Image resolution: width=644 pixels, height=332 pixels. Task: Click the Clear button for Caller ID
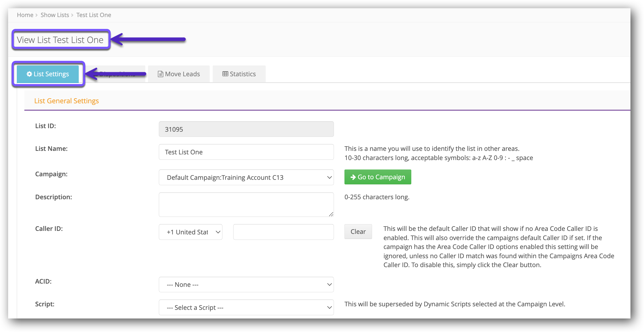point(358,231)
